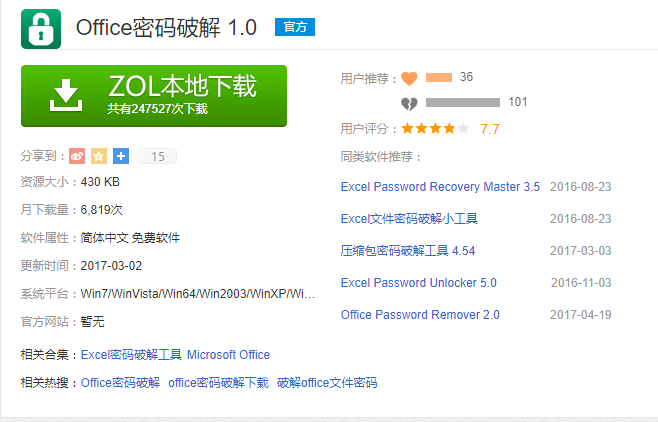This screenshot has width=658, height=422.
Task: Open 破解office文件密码 hot search link
Action: (x=327, y=383)
